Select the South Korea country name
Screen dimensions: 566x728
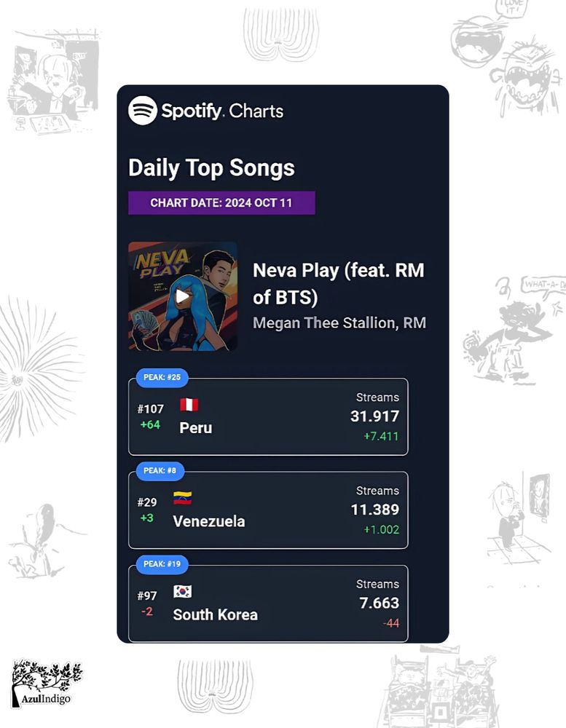pos(215,614)
